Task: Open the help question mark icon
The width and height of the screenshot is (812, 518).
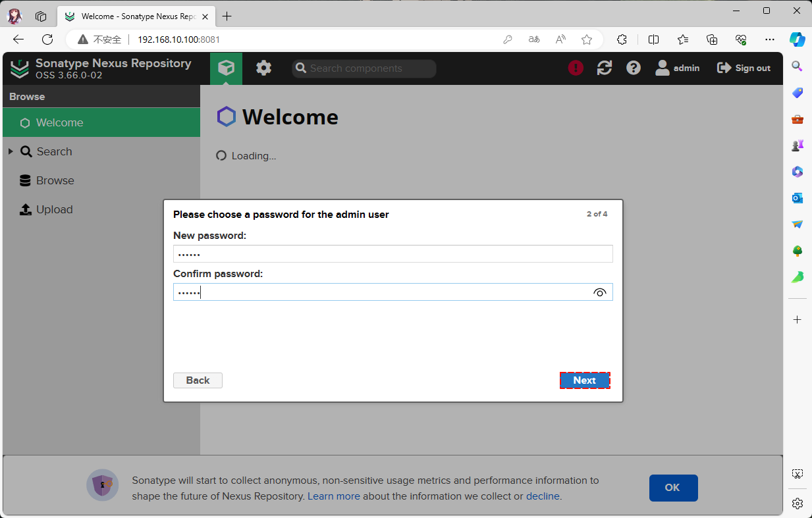Action: [633, 68]
